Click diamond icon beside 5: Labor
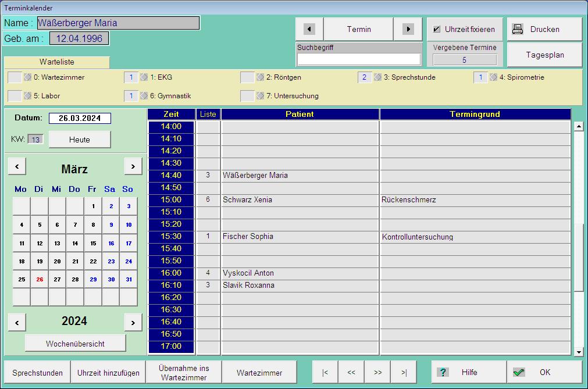This screenshot has height=389, width=588. (x=28, y=96)
